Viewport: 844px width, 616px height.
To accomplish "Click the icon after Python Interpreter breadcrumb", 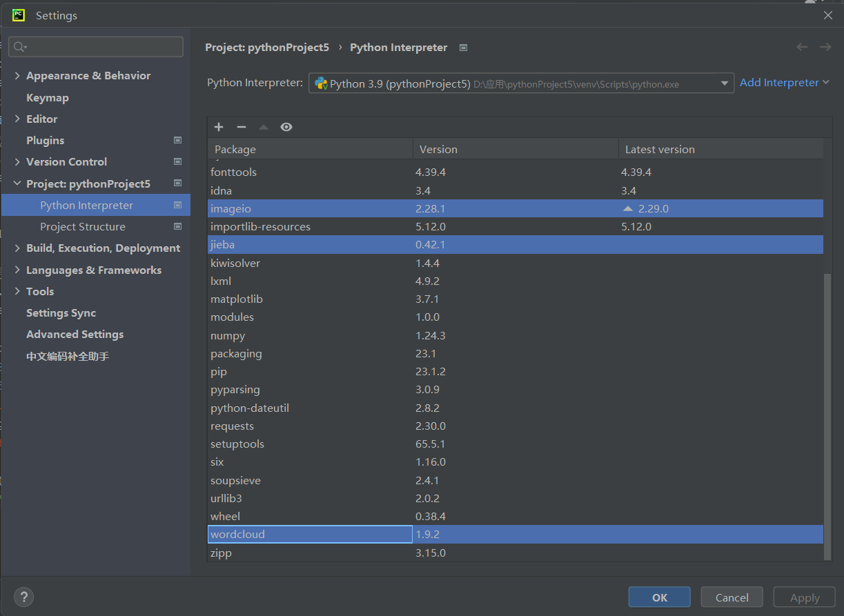I will pyautogui.click(x=464, y=48).
